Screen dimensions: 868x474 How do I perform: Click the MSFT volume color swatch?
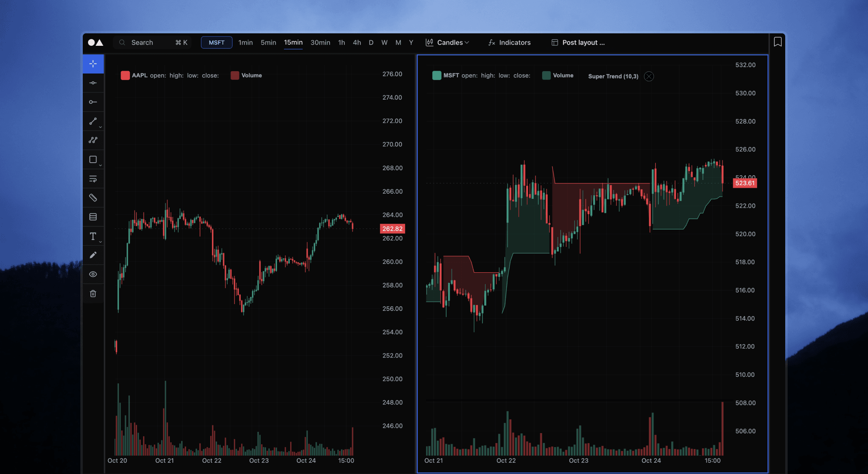pos(546,75)
